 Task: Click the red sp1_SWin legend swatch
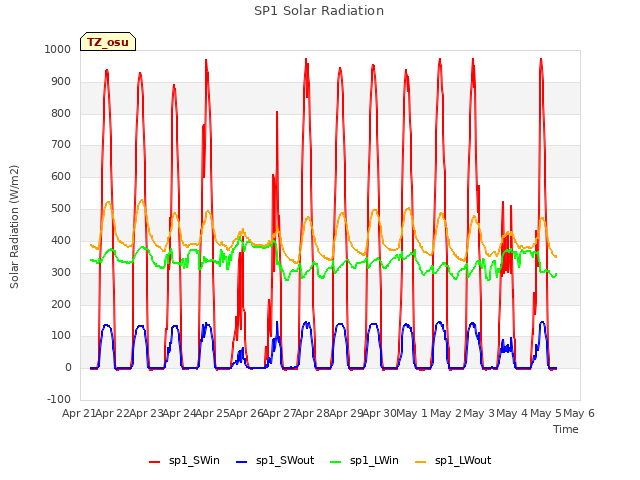point(155,462)
